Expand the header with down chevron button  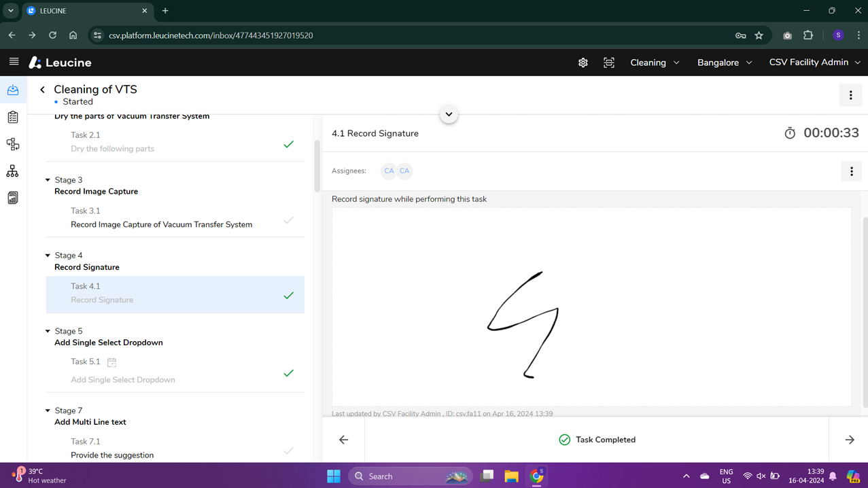tap(449, 114)
